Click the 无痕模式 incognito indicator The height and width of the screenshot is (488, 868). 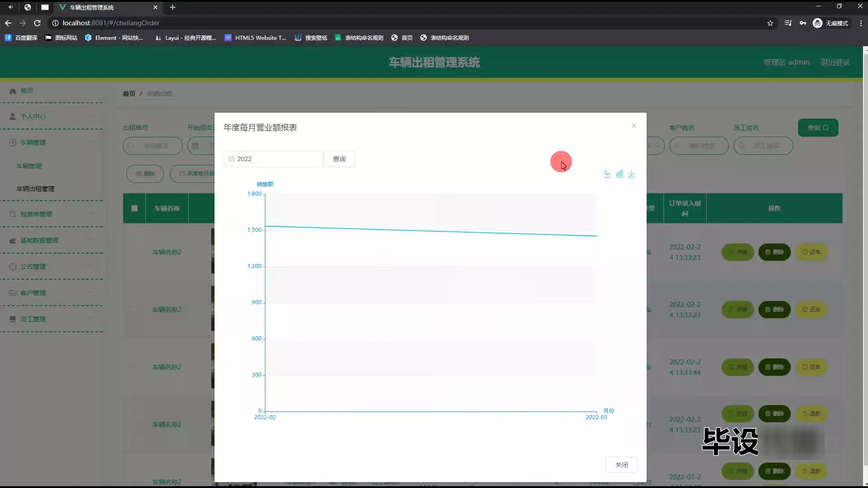point(831,23)
